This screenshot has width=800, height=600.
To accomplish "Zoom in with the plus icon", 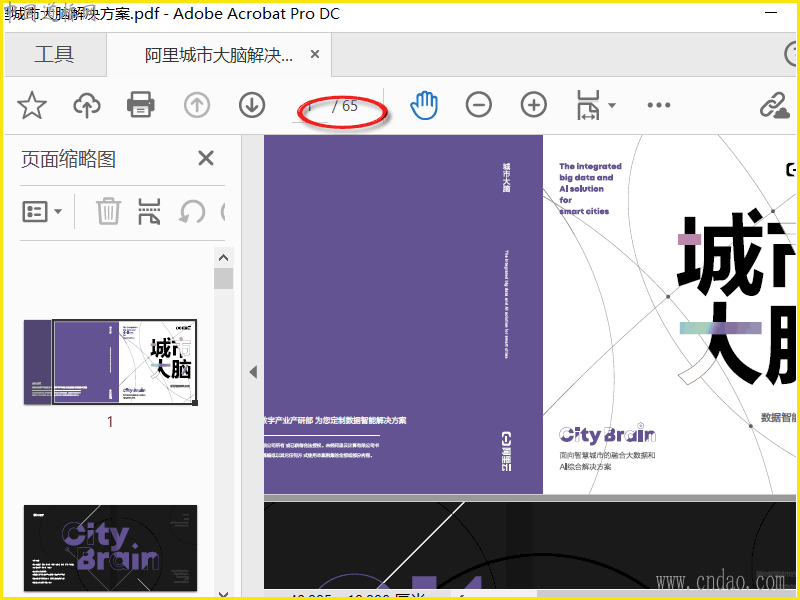I will pos(534,105).
